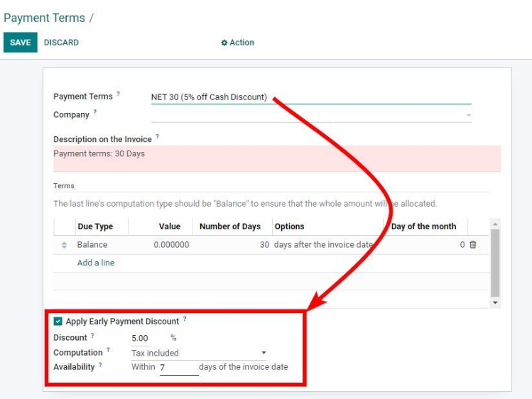Show help for Description on the Invoice
The height and width of the screenshot is (399, 532).
[158, 136]
